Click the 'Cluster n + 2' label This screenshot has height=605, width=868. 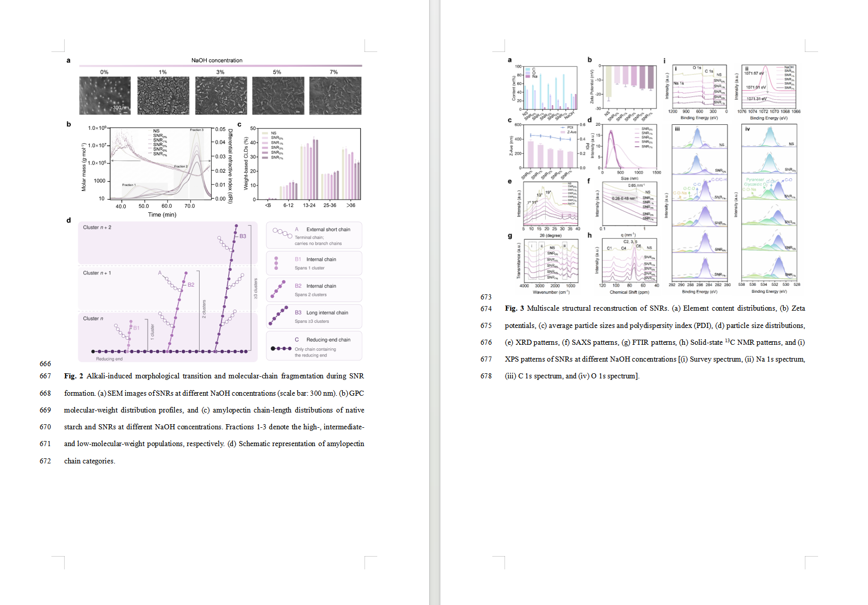click(x=97, y=227)
